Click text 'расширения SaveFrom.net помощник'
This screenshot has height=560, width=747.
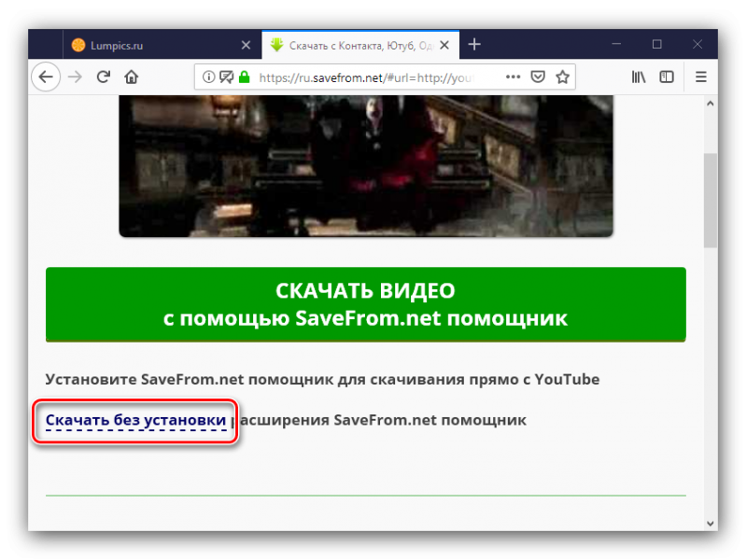coord(379,420)
